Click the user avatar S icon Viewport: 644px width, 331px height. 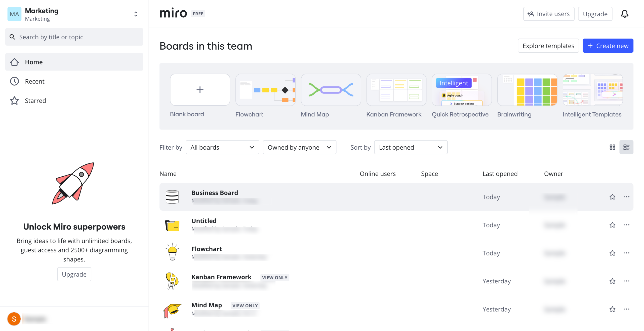tap(14, 319)
